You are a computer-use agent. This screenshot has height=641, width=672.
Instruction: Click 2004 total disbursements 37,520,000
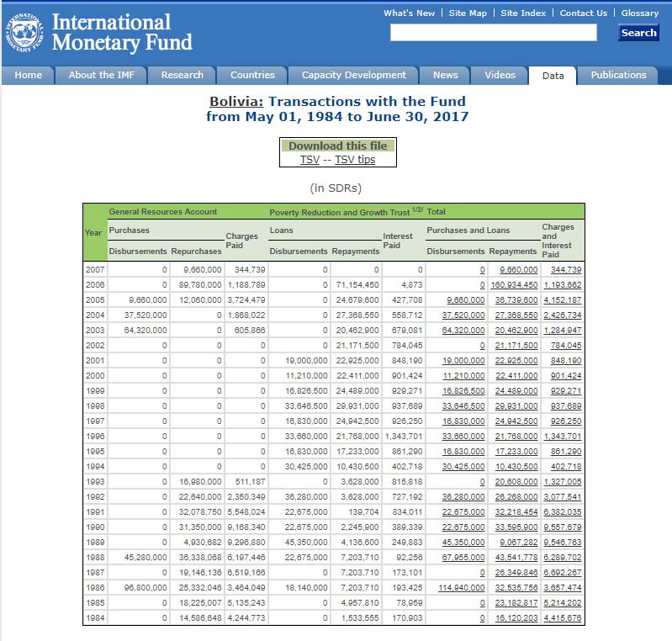pyautogui.click(x=463, y=315)
